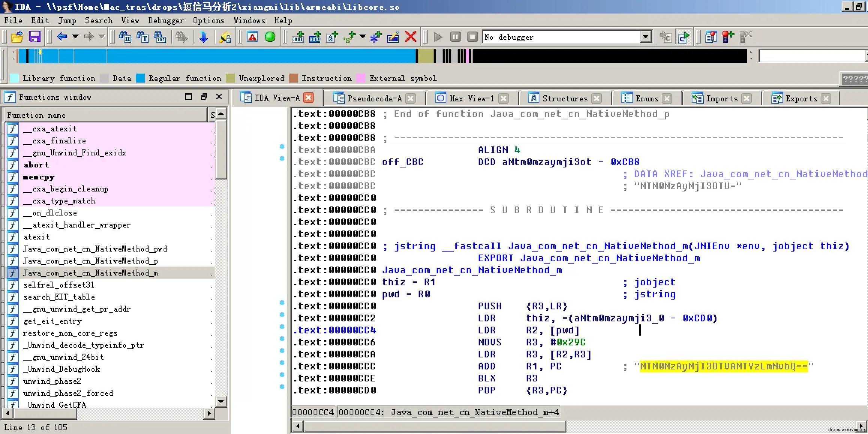Toggle the source-level debugging C icon
Viewport: 868px width, 434px height.
[683, 37]
